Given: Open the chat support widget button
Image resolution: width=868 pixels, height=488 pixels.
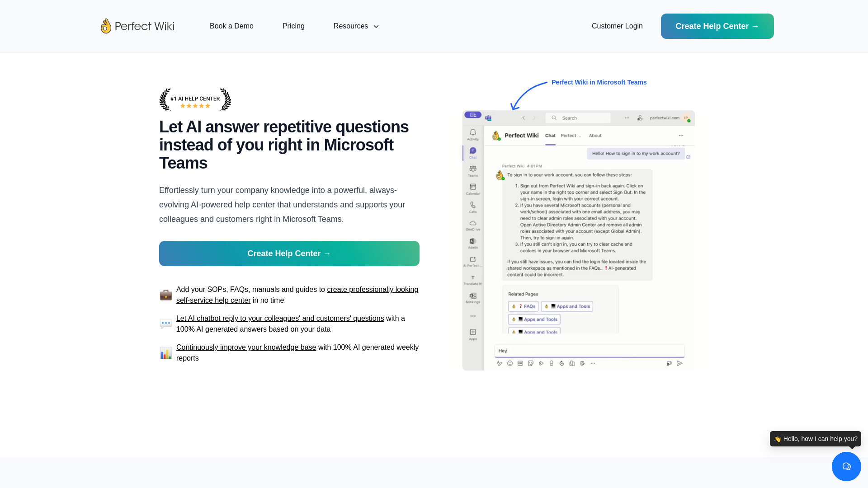Looking at the screenshot, I should [847, 467].
